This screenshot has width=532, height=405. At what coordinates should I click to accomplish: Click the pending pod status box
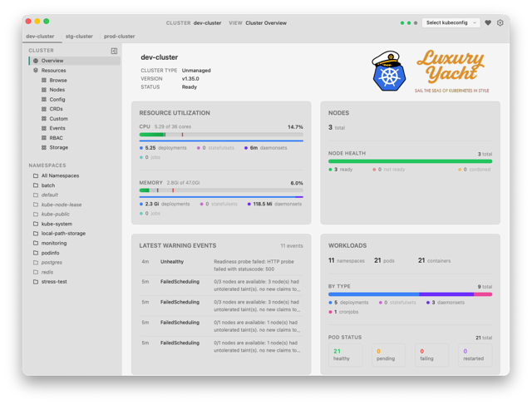388,355
